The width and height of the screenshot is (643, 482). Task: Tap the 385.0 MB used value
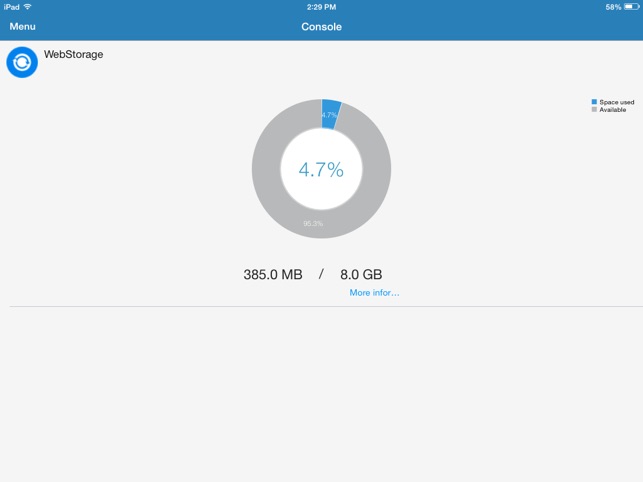click(x=273, y=274)
